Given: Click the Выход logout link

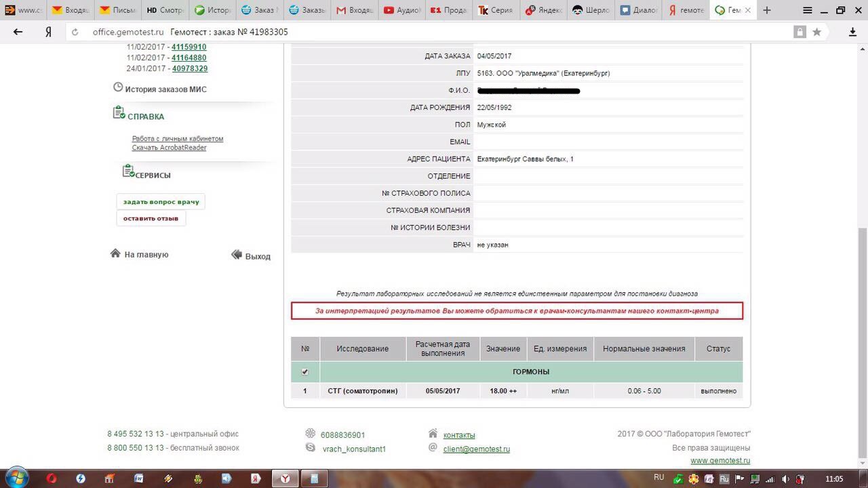Looking at the screenshot, I should click(x=257, y=256).
